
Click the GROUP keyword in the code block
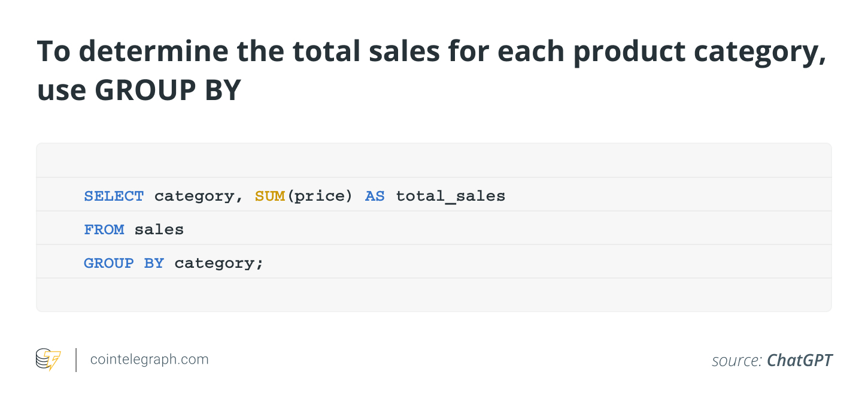tap(108, 263)
